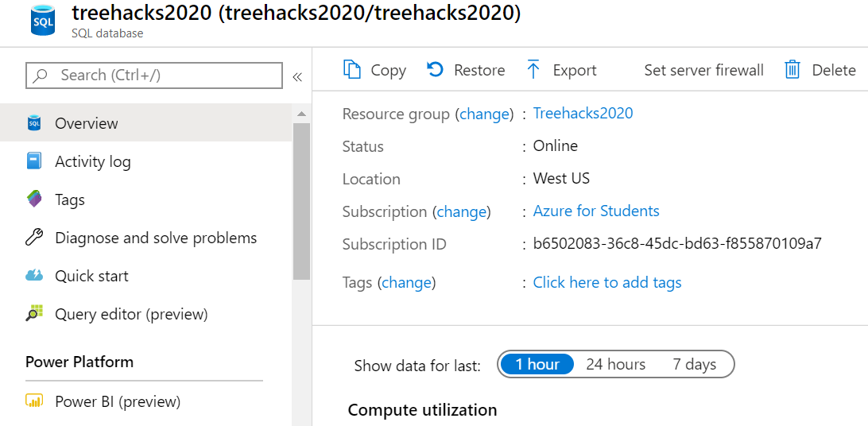868x426 pixels.
Task: Click the Delete trash can icon
Action: (x=792, y=70)
